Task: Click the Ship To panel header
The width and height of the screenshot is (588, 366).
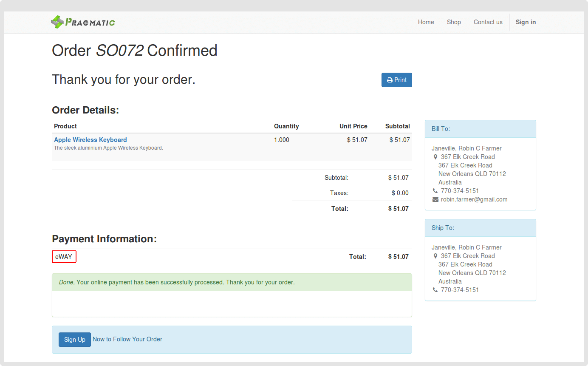Action: pos(481,228)
